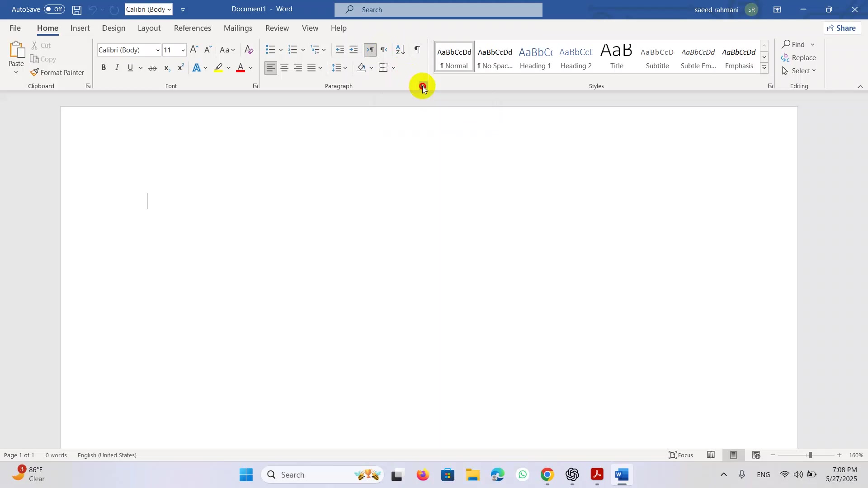Increase font size with grow icon
This screenshot has width=868, height=488.
pos(194,50)
